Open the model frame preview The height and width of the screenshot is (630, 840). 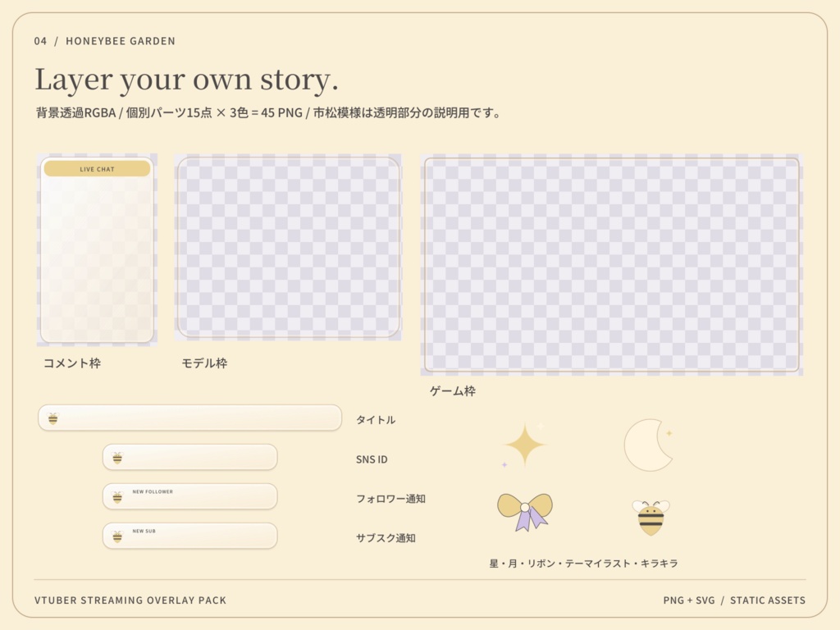pyautogui.click(x=288, y=247)
